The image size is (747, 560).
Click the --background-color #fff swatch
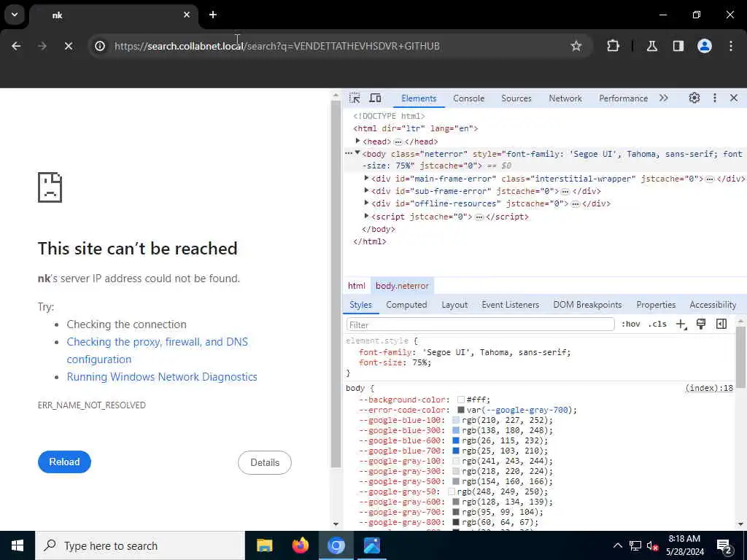(x=461, y=400)
